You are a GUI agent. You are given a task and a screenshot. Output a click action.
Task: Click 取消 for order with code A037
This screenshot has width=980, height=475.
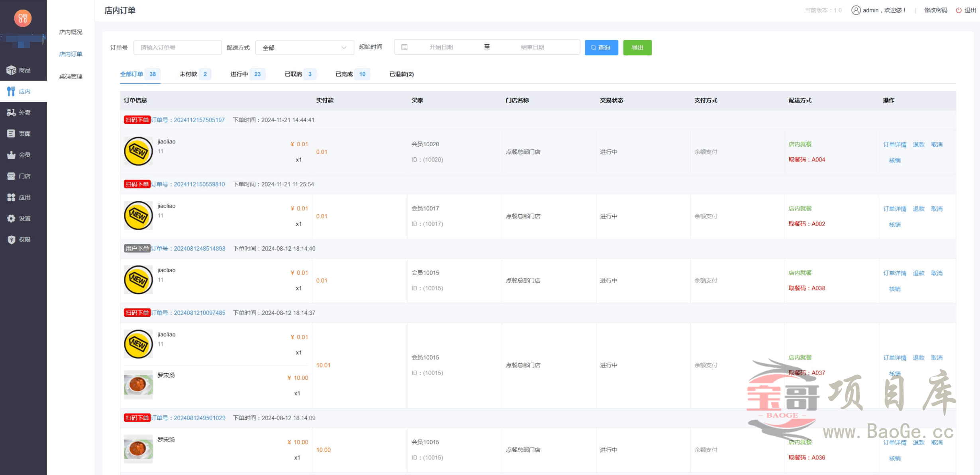[937, 358]
